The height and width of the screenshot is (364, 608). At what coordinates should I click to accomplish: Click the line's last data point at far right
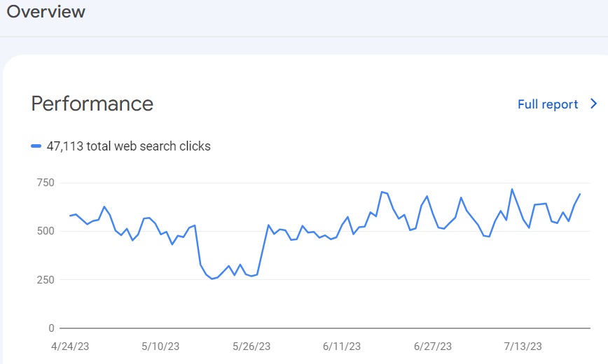click(x=580, y=194)
